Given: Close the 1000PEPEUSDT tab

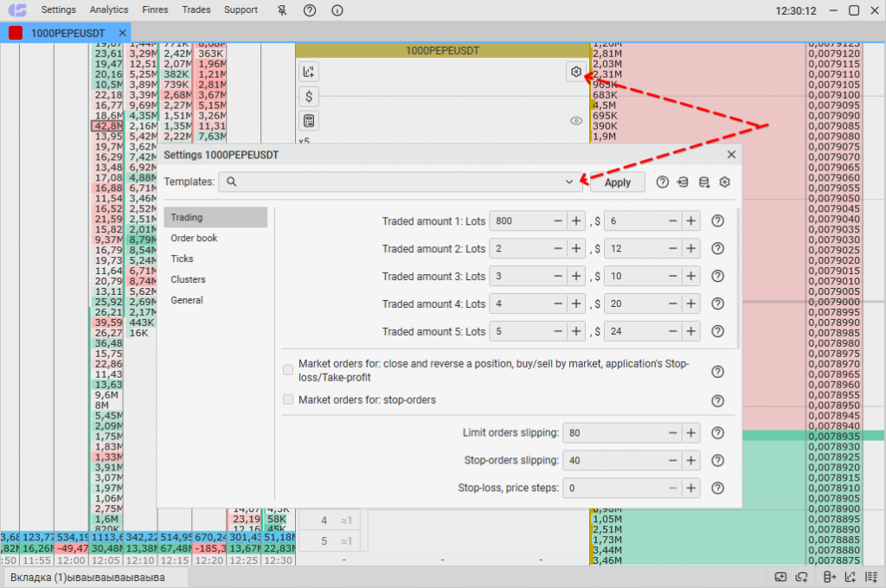Looking at the screenshot, I should click(123, 33).
